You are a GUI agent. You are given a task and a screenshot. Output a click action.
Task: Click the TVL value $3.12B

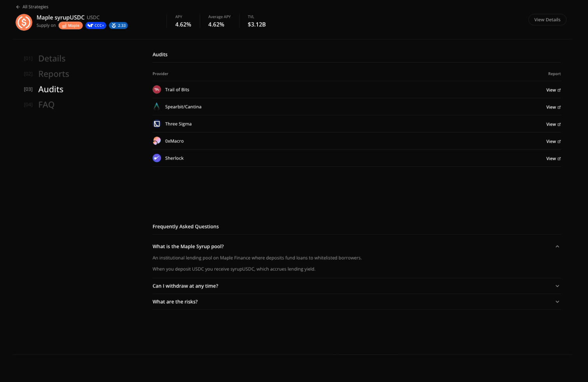pyautogui.click(x=257, y=25)
